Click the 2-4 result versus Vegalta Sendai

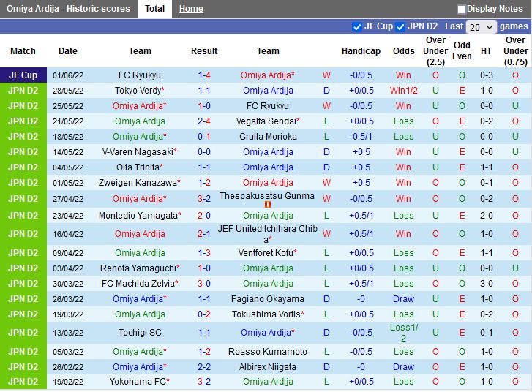(x=204, y=121)
